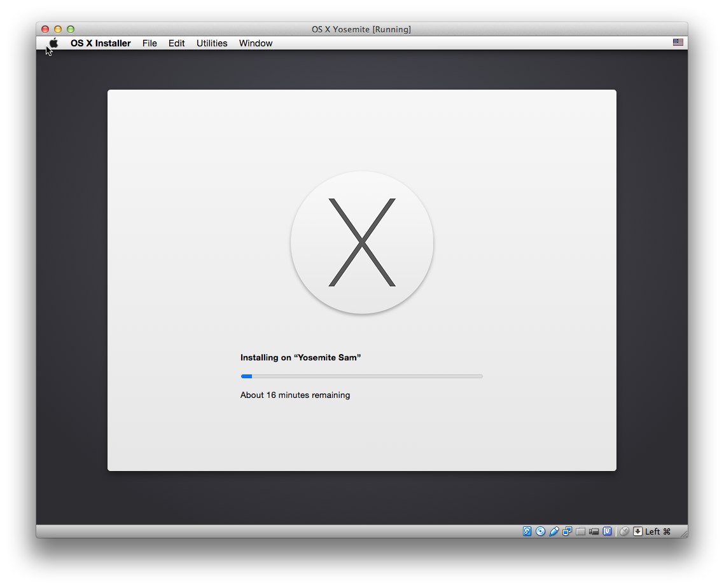The image size is (724, 588).
Task: Click the mouse integration status icon
Action: tap(624, 531)
